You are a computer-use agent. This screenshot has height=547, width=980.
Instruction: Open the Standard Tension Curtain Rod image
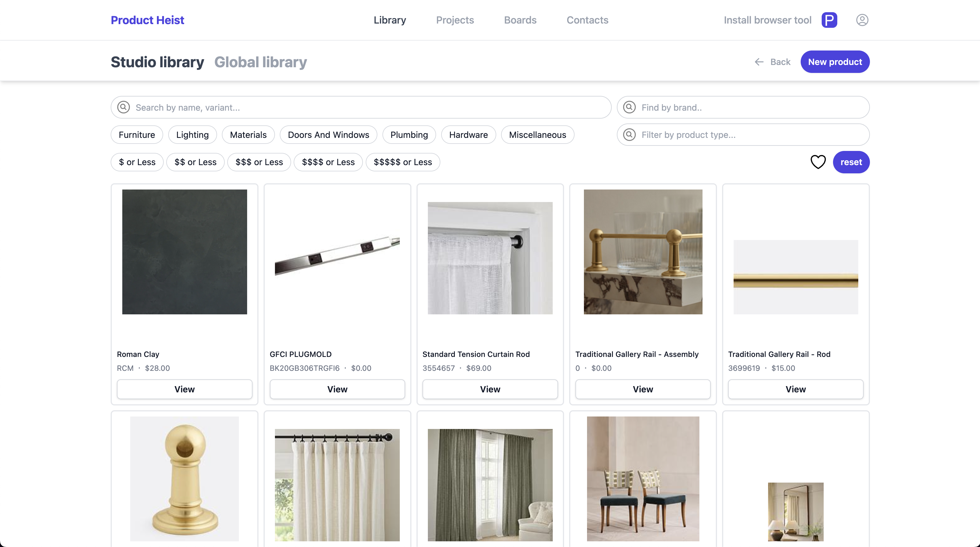pyautogui.click(x=490, y=258)
